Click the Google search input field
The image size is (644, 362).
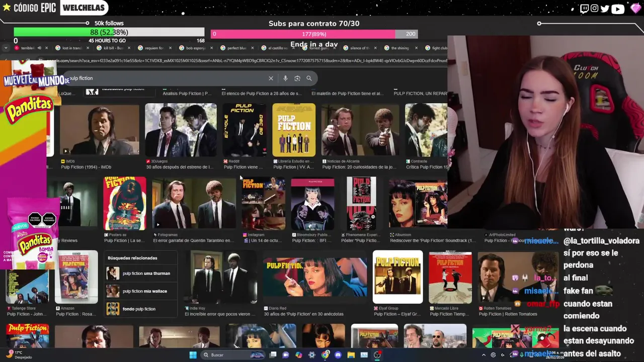coord(166,78)
